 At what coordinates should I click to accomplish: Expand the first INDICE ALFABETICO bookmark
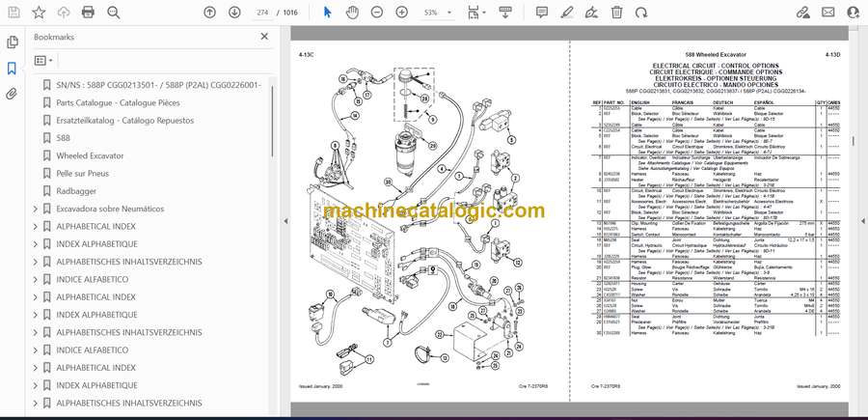tap(36, 279)
